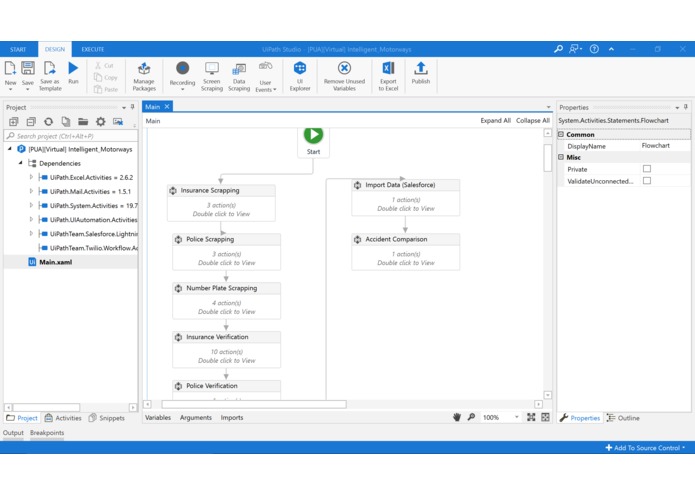Screen dimensions: 695x494
Task: Tick the Private checkbox
Action: pos(647,169)
